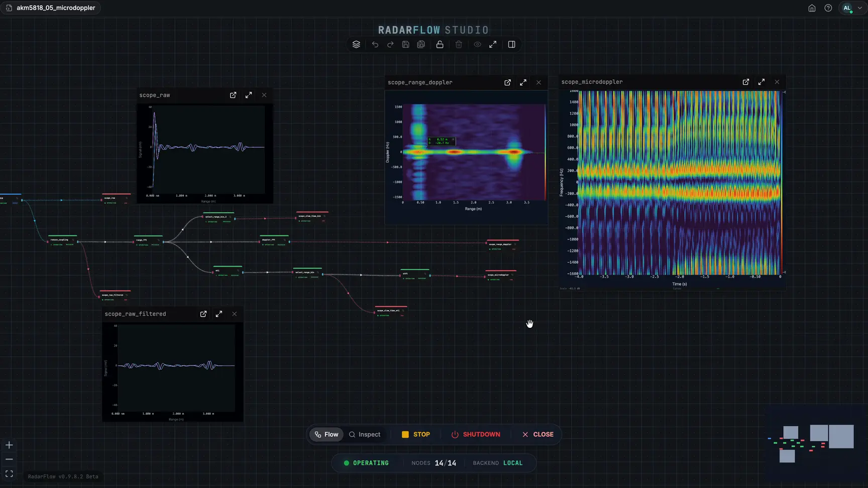Close the scope_range_doppler panel

[x=538, y=82]
